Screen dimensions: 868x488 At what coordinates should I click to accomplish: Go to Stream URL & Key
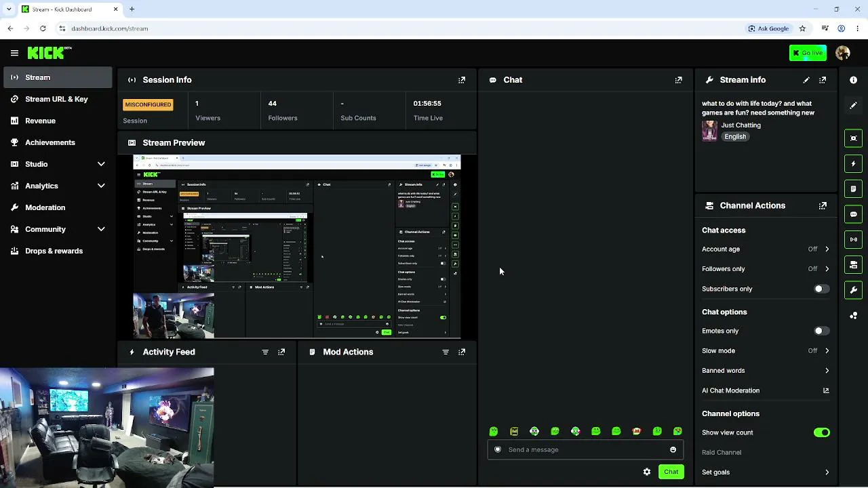58,99
